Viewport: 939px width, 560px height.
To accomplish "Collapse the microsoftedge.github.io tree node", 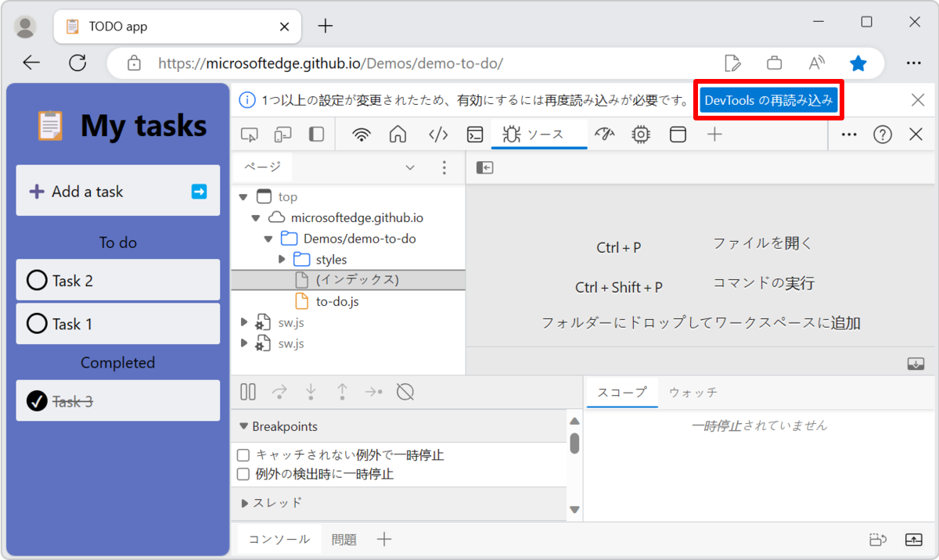I will pos(255,217).
